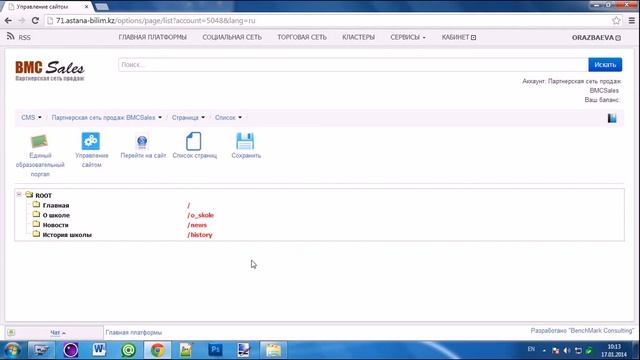Open the CMS dropdown
The image size is (640, 360).
[31, 118]
